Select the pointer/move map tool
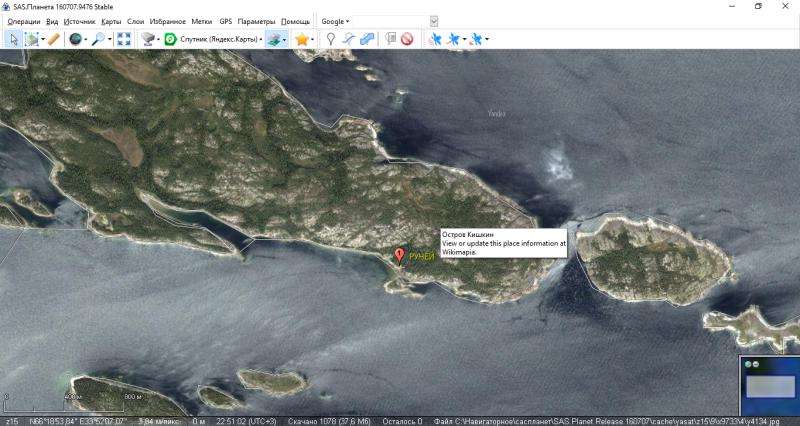 (14, 39)
